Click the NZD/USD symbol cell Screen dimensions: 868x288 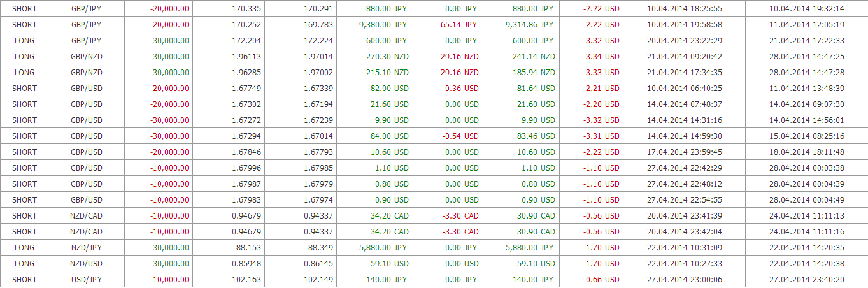click(x=86, y=263)
